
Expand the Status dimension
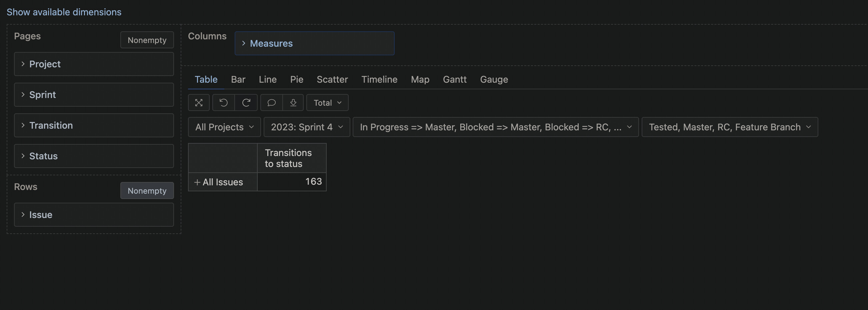(x=94, y=156)
